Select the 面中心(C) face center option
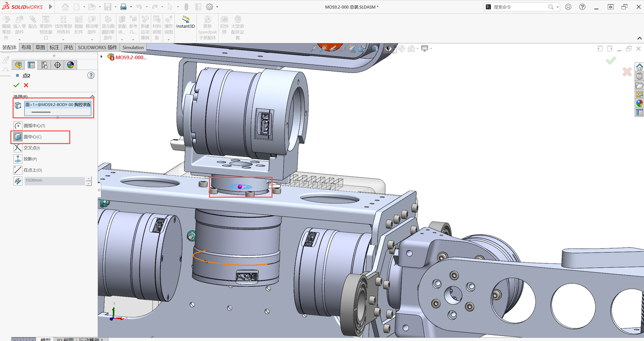This screenshot has width=644, height=341. 18,137
